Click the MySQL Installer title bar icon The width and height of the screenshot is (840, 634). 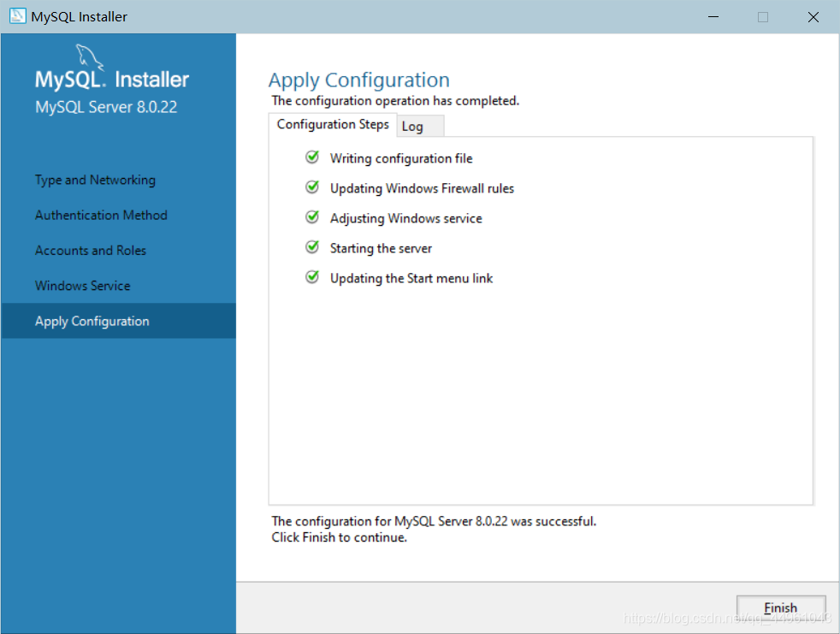click(x=17, y=16)
